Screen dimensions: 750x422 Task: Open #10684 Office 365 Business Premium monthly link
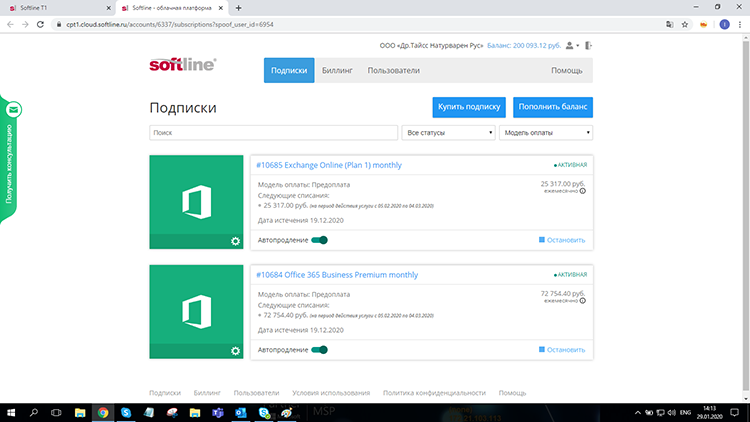[337, 275]
